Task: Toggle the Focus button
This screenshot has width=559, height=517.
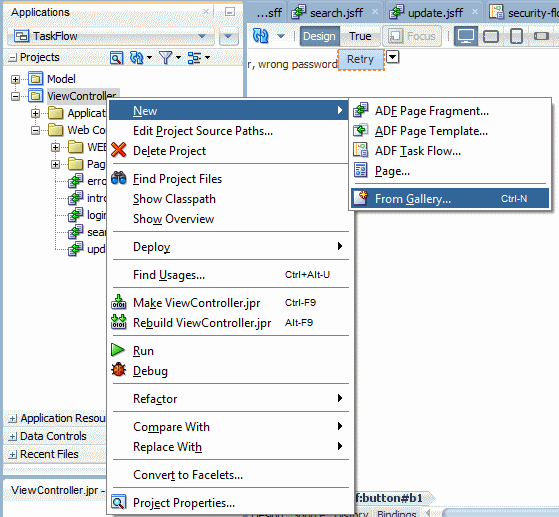Action: click(412, 36)
